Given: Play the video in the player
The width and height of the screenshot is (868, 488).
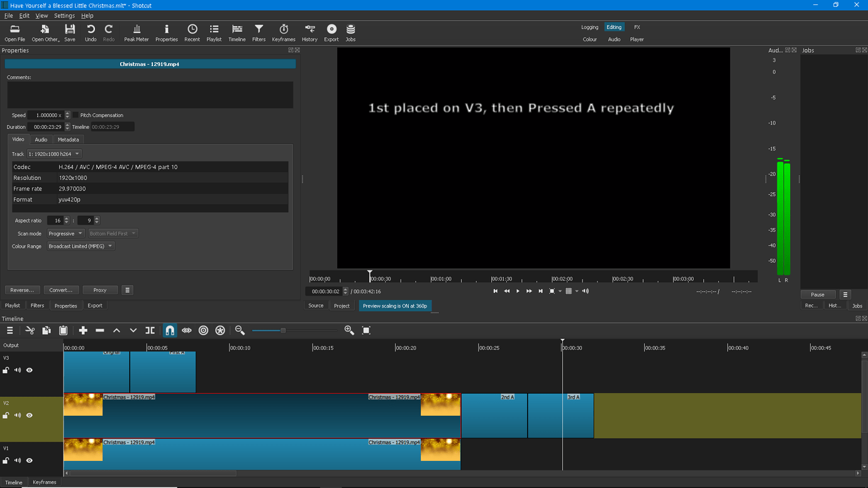Looking at the screenshot, I should coord(518,291).
